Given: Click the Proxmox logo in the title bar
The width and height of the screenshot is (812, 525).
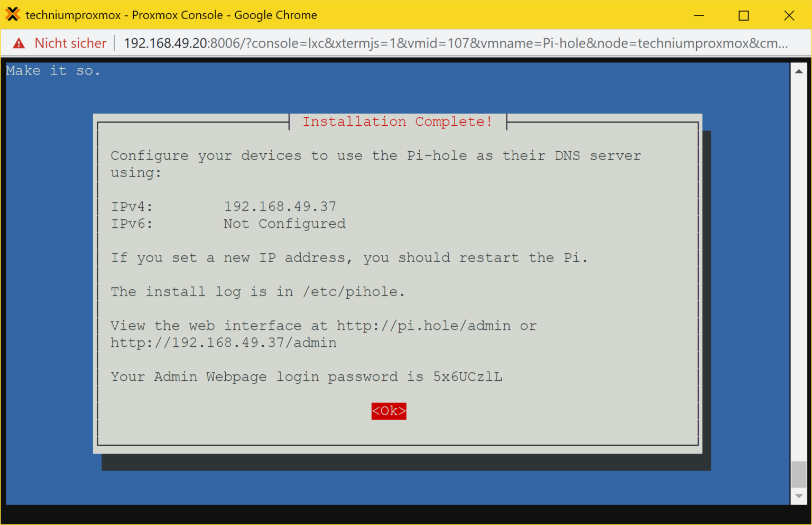Looking at the screenshot, I should tap(13, 14).
